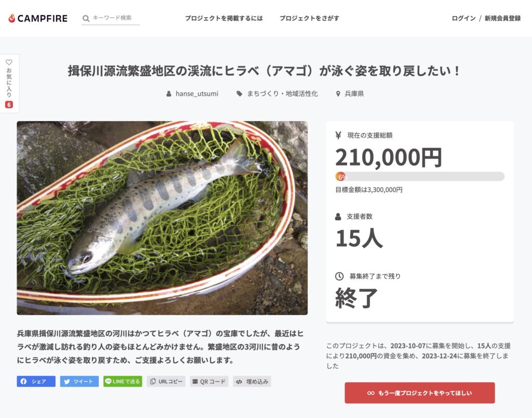Image resolution: width=532 pixels, height=418 pixels.
Task: Open the fish in net project image
Action: 162,218
